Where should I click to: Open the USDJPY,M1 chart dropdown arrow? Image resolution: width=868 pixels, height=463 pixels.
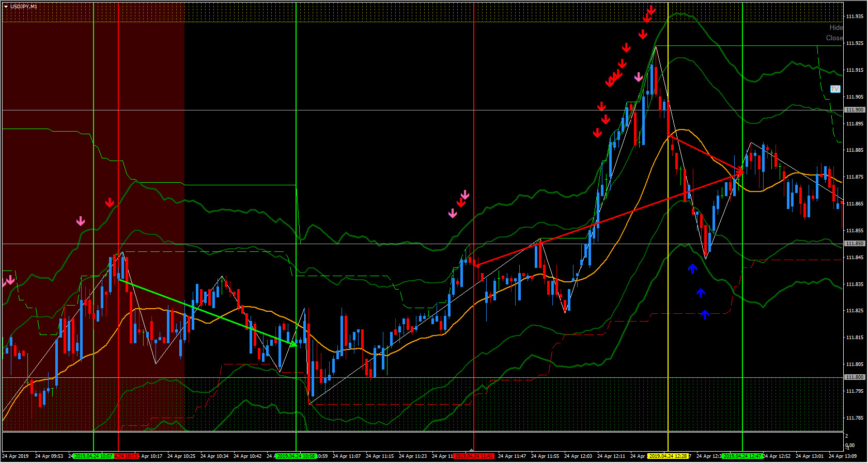tap(6, 7)
